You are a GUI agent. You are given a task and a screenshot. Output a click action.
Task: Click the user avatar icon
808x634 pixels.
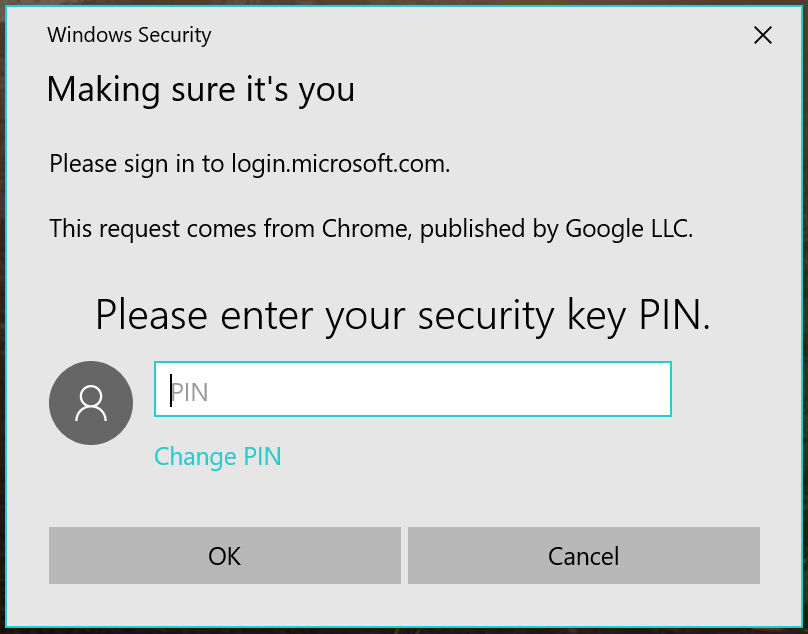(91, 403)
